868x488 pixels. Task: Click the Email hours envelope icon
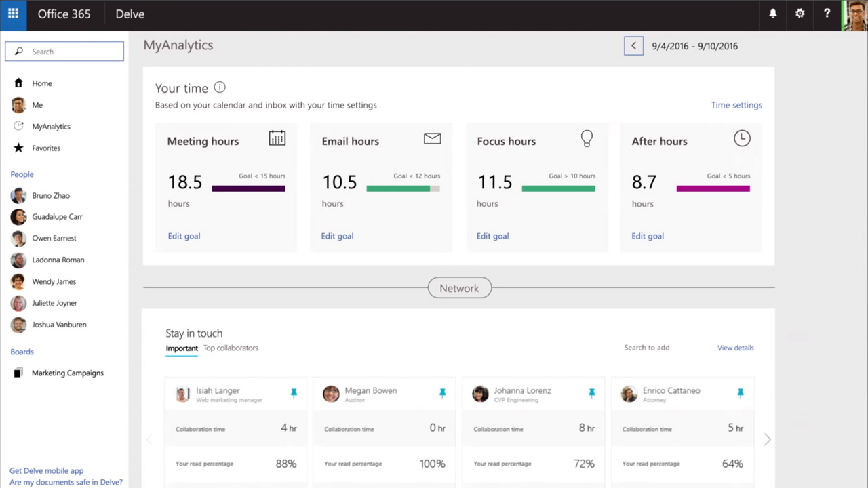[x=432, y=138]
